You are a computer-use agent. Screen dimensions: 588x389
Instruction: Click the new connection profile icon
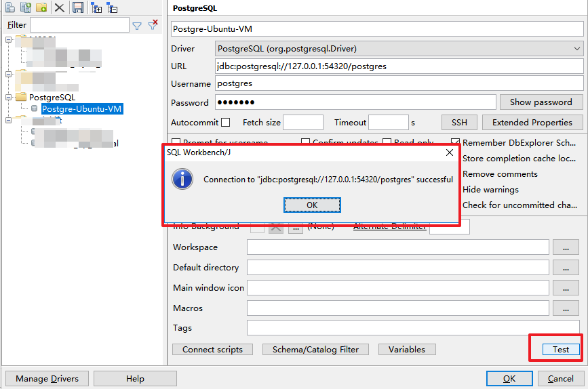coord(10,7)
